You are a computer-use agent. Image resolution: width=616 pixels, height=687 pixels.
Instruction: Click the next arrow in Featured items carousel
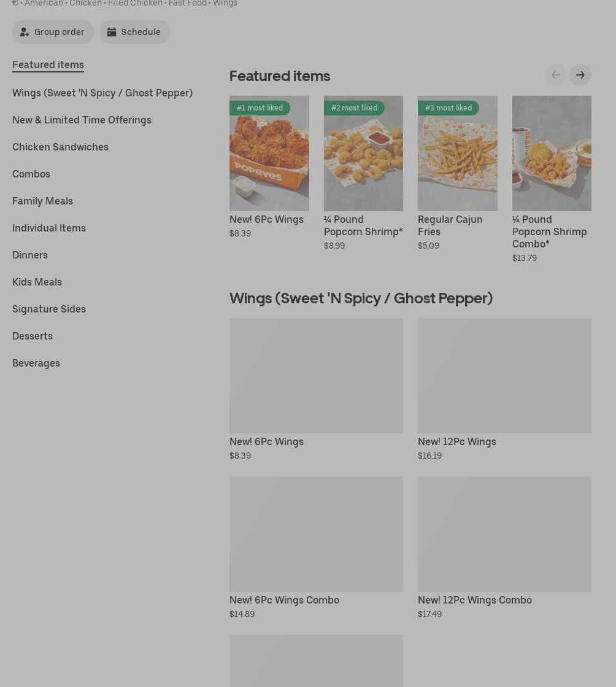click(x=580, y=75)
